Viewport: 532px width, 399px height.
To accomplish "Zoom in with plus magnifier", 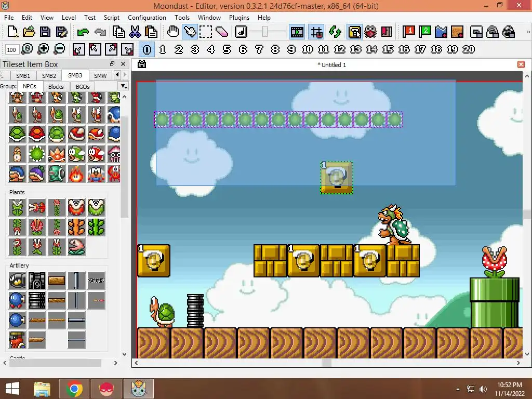I will 43,49.
